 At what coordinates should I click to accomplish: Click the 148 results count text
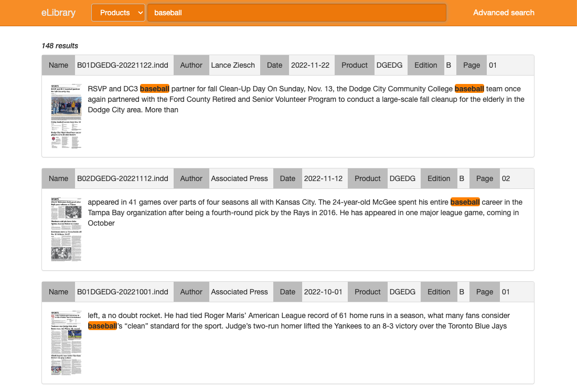(60, 46)
